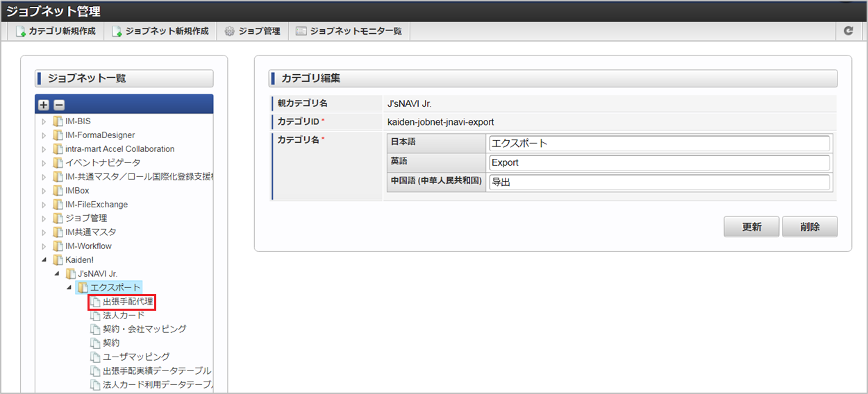Click jobnet icon beside ユーザマッピング
Screen dimensions: 868x394
tap(96, 357)
